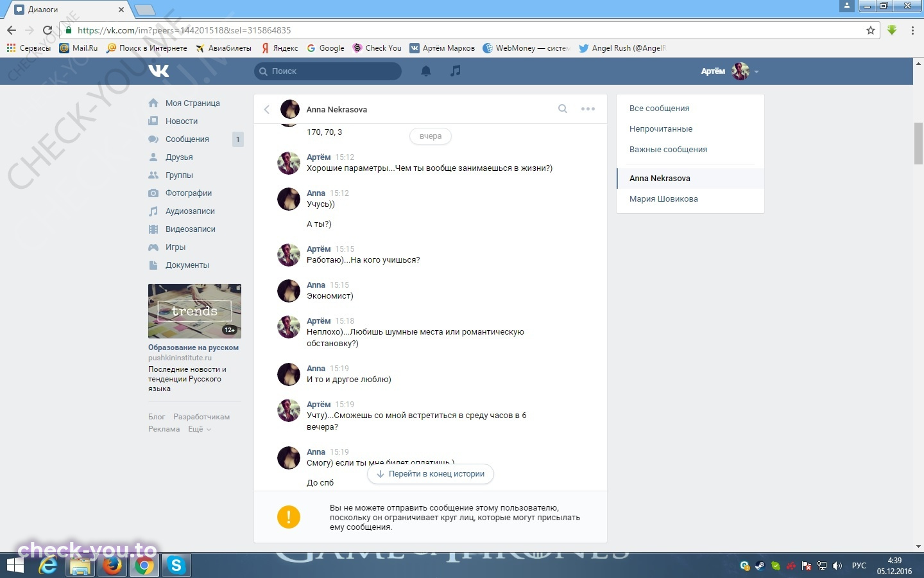Open the Google bookmark
This screenshot has height=578, width=924.
click(326, 48)
